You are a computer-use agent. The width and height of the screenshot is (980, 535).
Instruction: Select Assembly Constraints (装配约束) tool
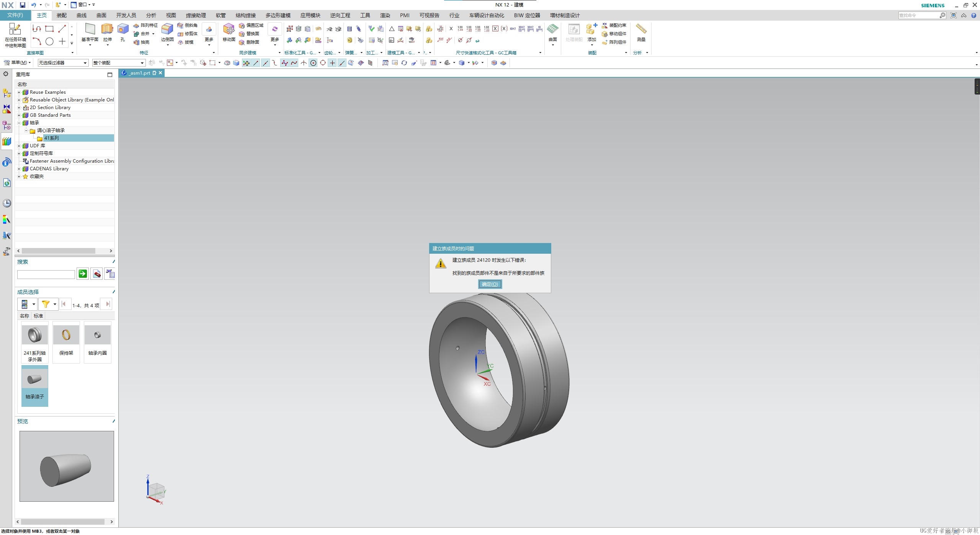614,25
